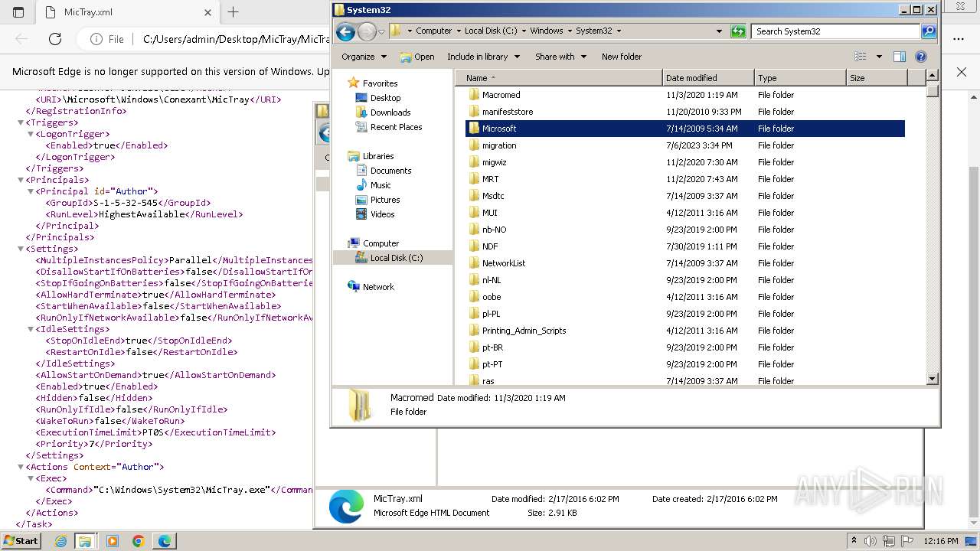
Task: Collapse the Settings XML node
Action: [x=21, y=249]
